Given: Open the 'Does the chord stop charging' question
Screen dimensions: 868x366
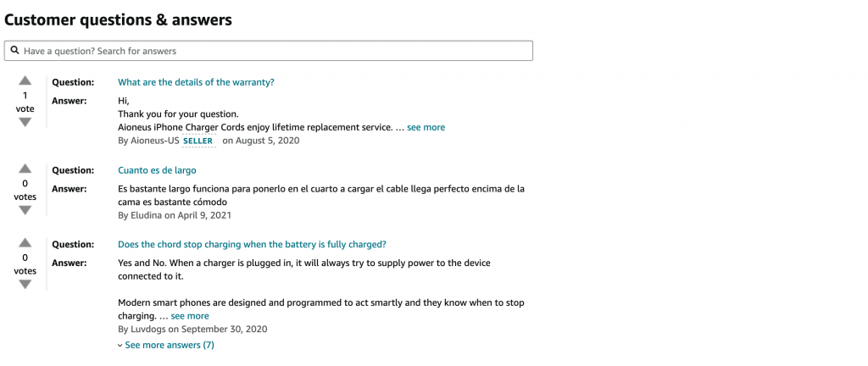Looking at the screenshot, I should (x=252, y=244).
